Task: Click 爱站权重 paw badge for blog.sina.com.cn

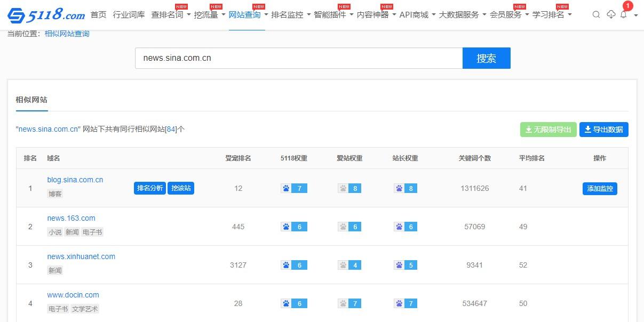Action: [x=349, y=188]
